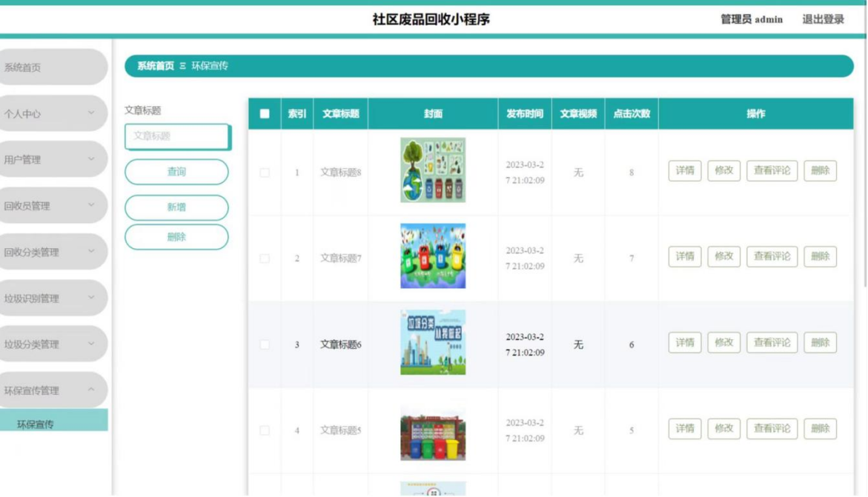Click 修改 for 文章标题5
The image size is (868, 497).
pos(724,428)
